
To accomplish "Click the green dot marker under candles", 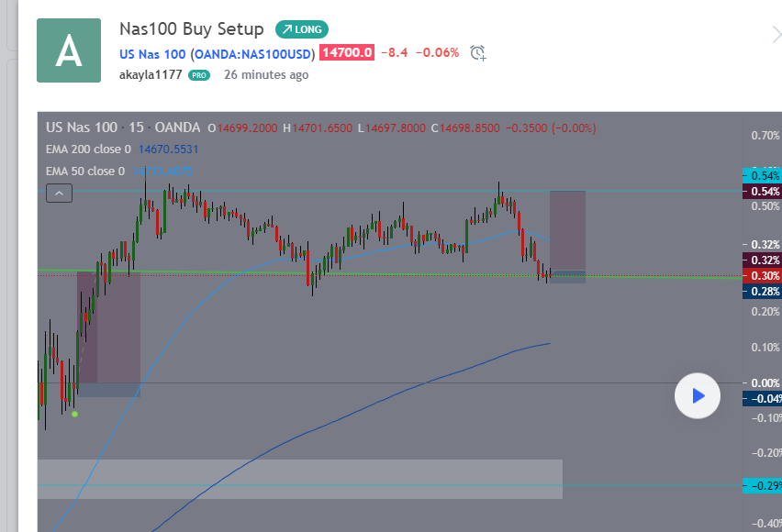I will pos(74,414).
